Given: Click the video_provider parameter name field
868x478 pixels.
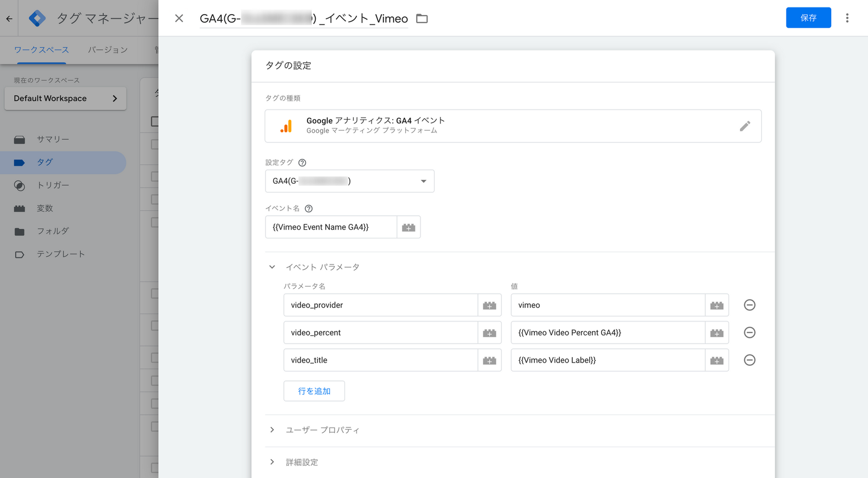Looking at the screenshot, I should point(380,305).
